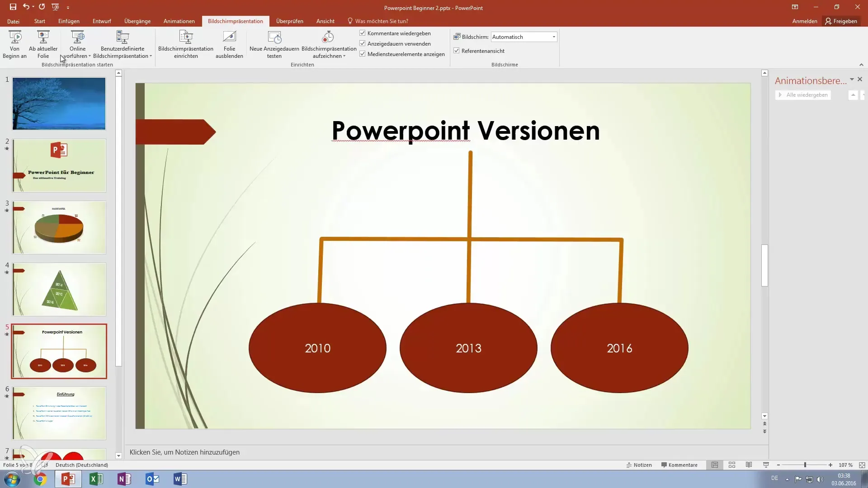Customize quick access toolbar dropdown arrow
The height and width of the screenshot is (488, 868).
[x=68, y=7]
